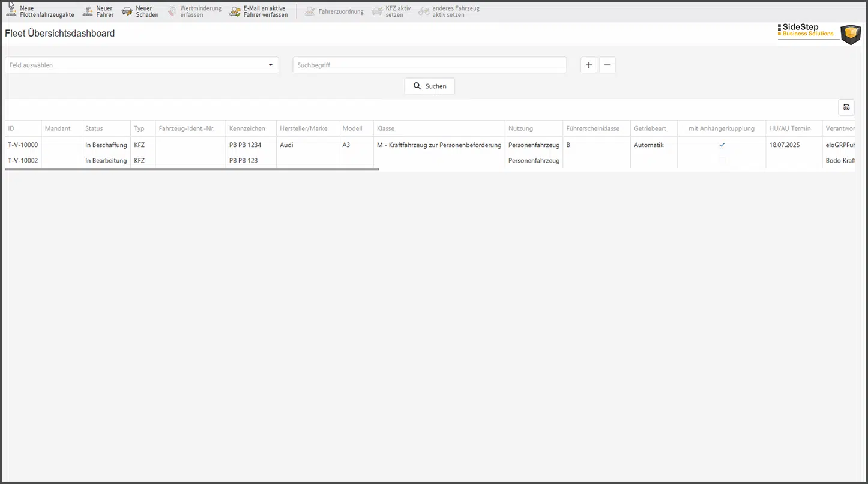Click the date 18.07.2025
The height and width of the screenshot is (484, 868).
tap(785, 145)
